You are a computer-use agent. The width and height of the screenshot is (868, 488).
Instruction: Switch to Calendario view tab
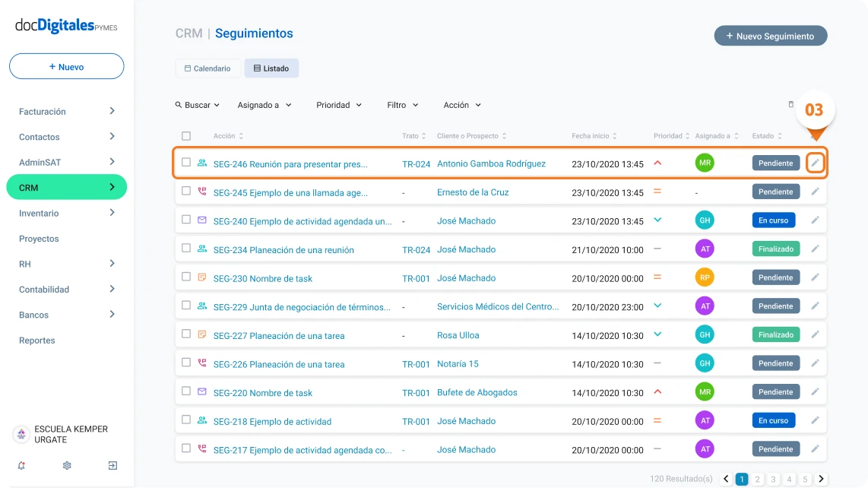(x=207, y=68)
